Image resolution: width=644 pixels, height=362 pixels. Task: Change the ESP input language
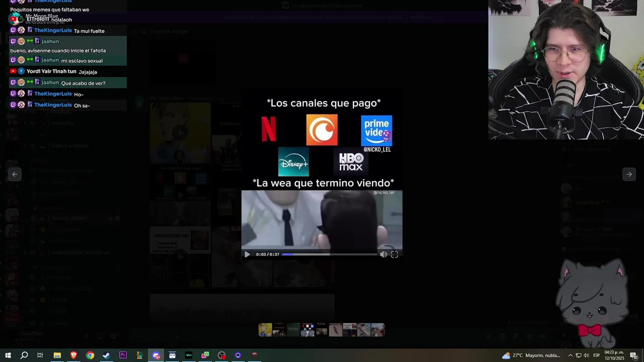[597, 355]
